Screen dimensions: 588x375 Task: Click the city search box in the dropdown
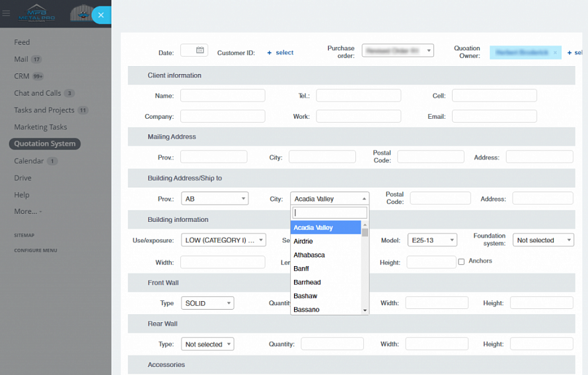point(329,213)
